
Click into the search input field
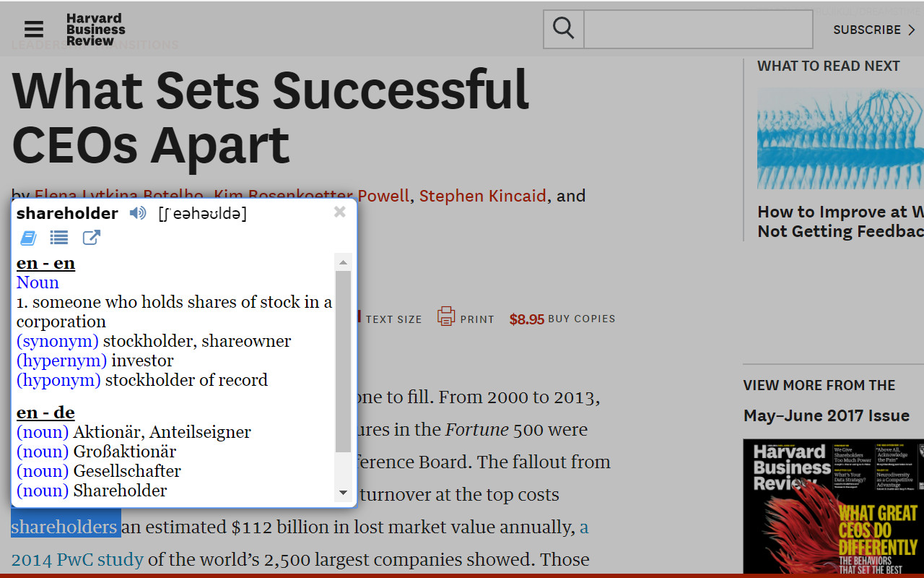coord(698,29)
